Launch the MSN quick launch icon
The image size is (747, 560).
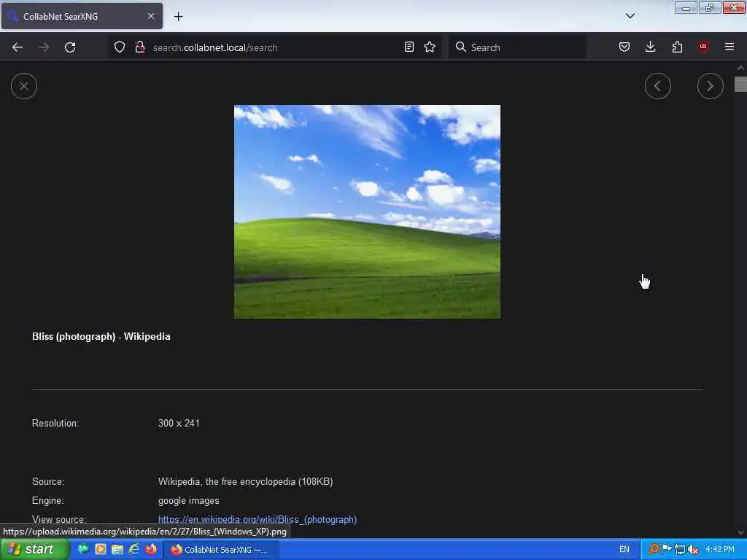(83, 549)
